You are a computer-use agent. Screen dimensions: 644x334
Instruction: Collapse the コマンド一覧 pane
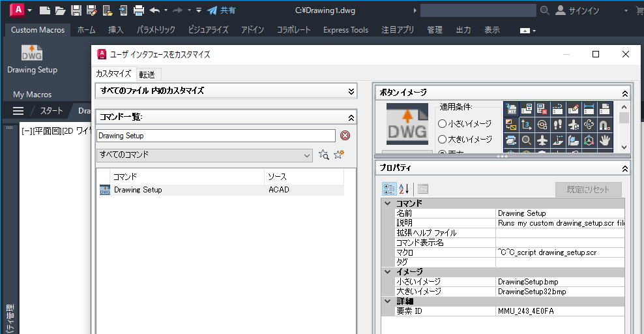coord(351,118)
